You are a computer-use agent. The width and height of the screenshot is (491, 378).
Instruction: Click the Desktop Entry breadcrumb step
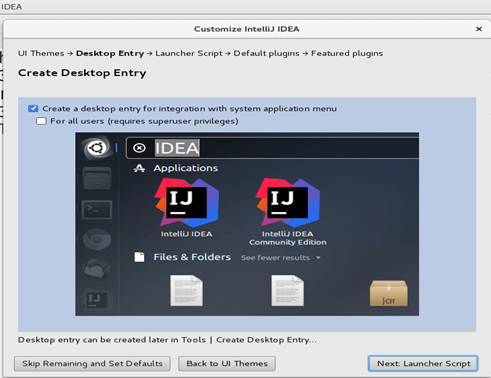110,53
